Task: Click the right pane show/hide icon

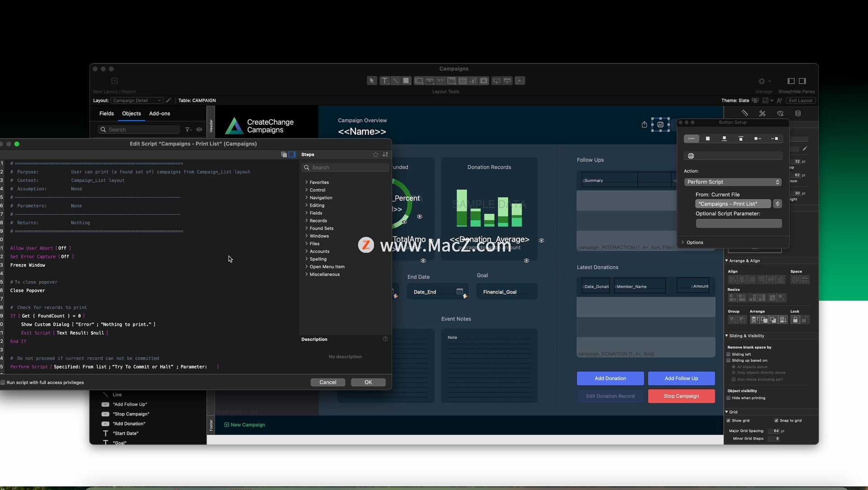Action: click(802, 81)
